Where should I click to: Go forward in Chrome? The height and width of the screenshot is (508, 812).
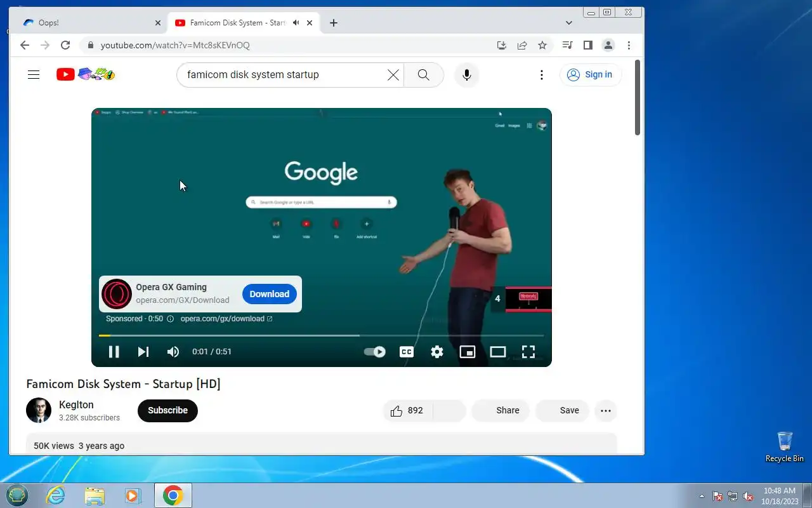pos(45,45)
